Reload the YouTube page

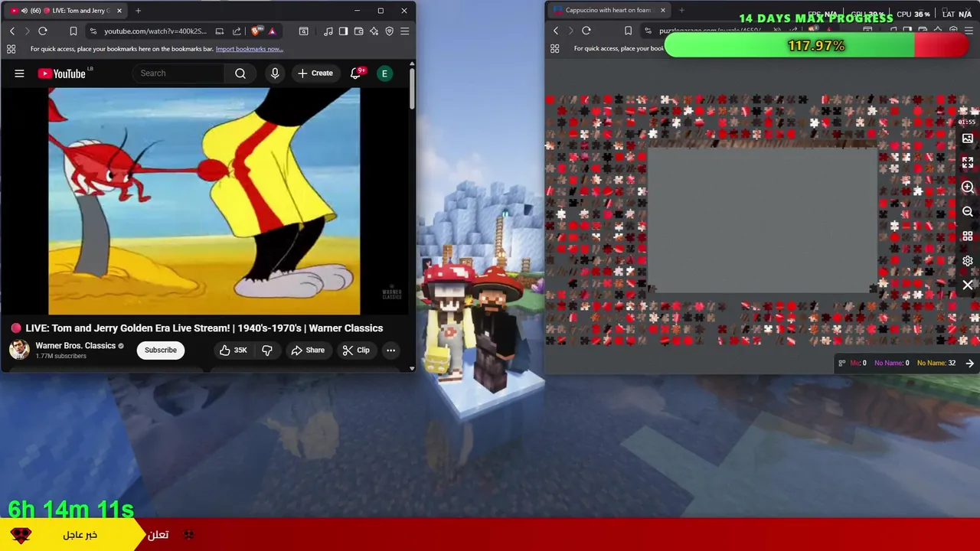pos(43,31)
